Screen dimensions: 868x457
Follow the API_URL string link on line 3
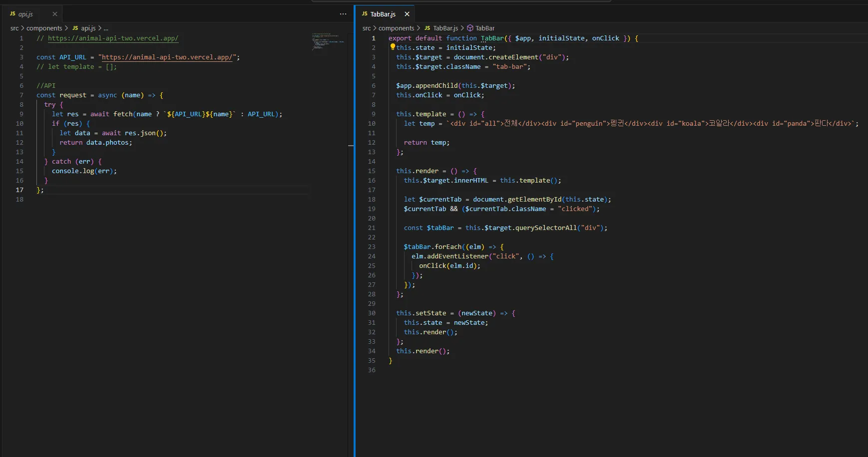click(167, 57)
